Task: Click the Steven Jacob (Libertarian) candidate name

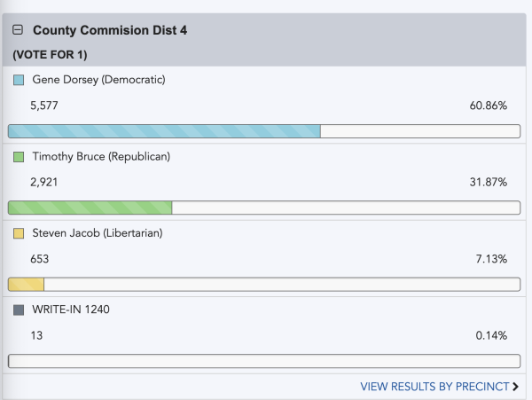Action: [x=97, y=234]
